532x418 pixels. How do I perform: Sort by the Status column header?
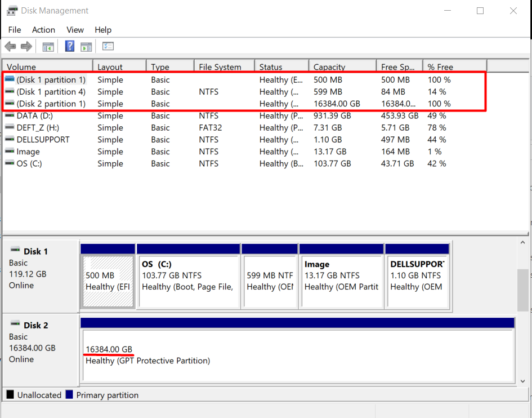(282, 66)
